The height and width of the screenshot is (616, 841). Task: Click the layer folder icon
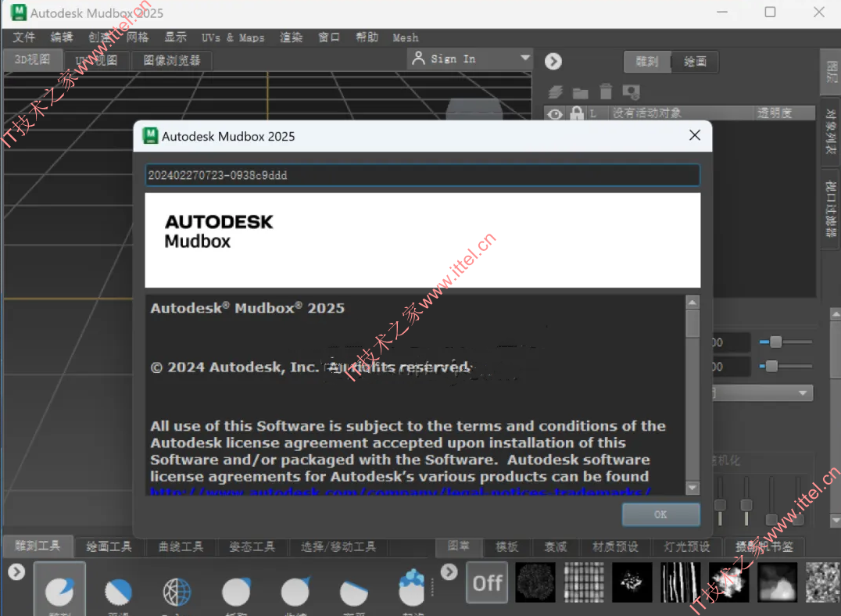point(580,93)
